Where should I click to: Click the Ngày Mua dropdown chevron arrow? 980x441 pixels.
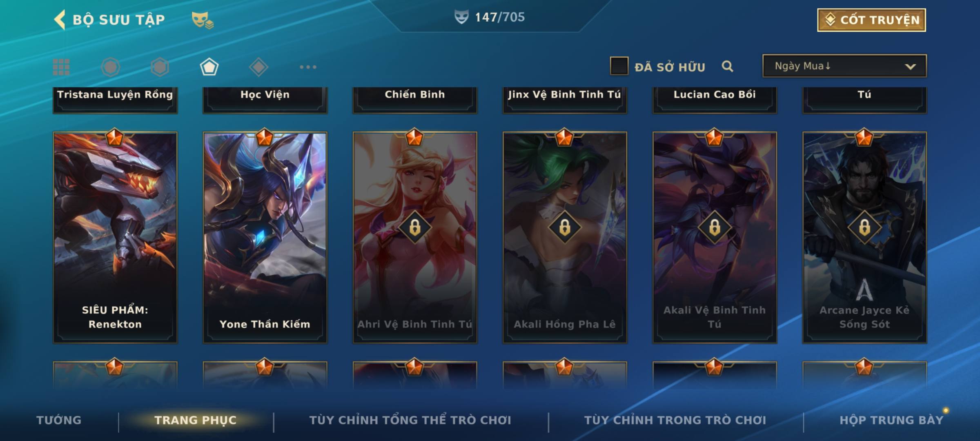(910, 67)
